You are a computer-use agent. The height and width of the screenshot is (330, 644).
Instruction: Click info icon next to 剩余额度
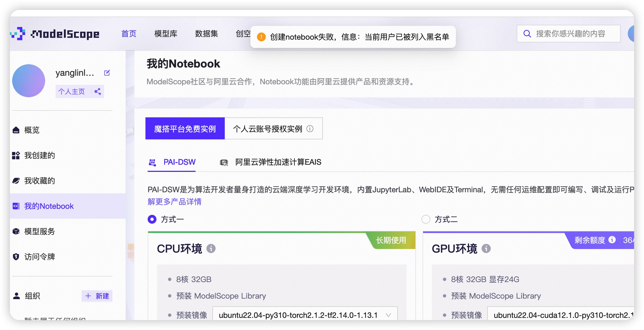(x=612, y=240)
